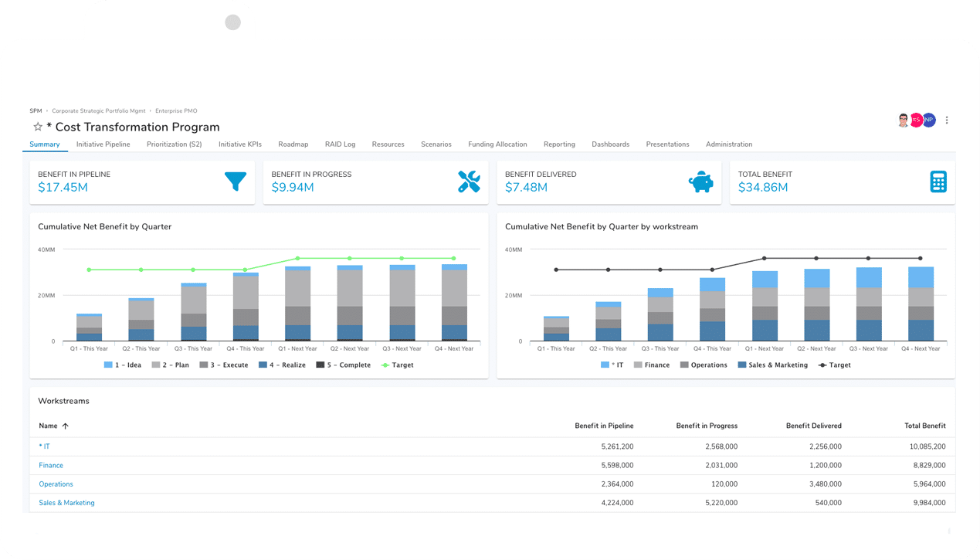
Task: Select the Presentations tab
Action: click(x=667, y=144)
